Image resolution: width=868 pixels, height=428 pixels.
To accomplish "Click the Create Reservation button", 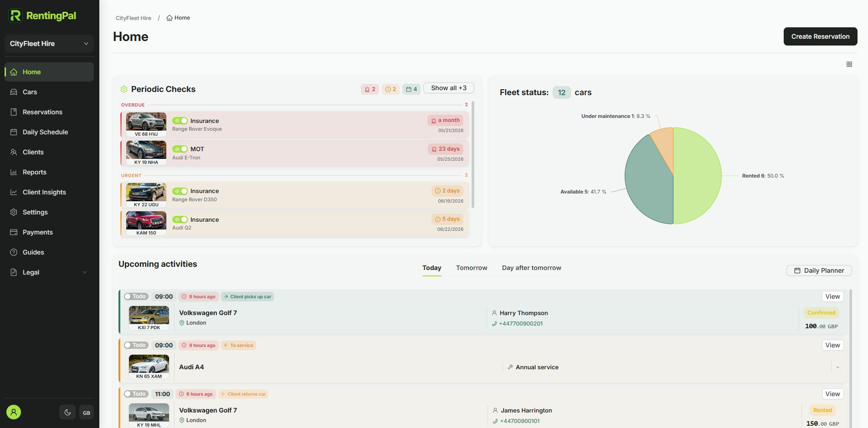I will click(820, 36).
